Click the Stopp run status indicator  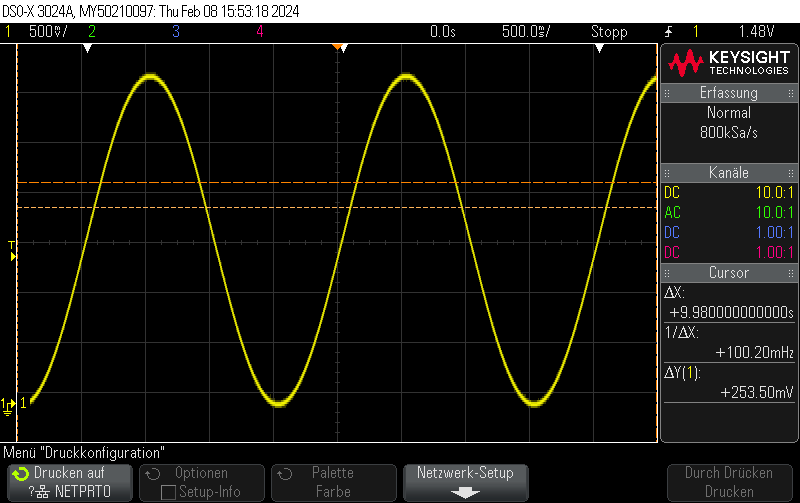(x=609, y=32)
